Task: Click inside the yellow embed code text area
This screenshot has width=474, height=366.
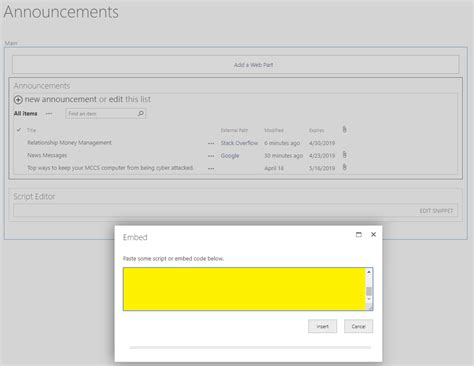Action: click(x=244, y=289)
